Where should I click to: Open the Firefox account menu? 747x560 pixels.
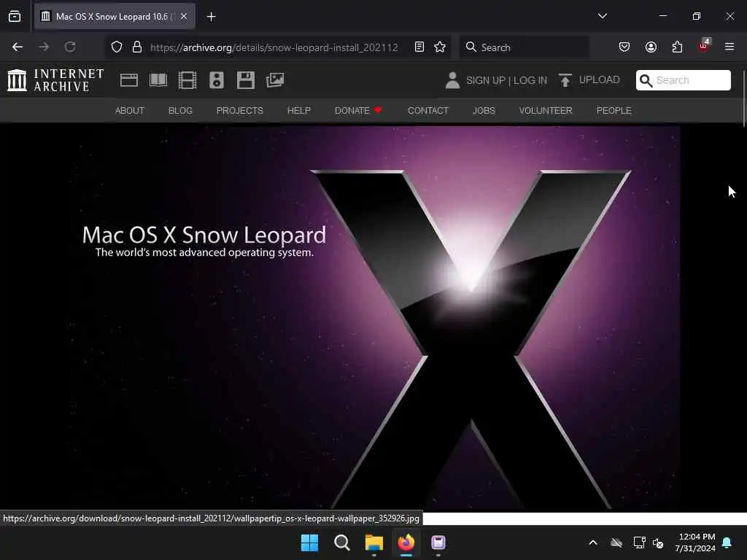651,47
